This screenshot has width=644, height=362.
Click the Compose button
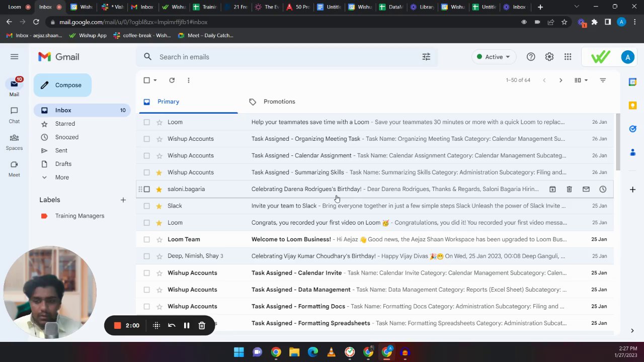[62, 85]
